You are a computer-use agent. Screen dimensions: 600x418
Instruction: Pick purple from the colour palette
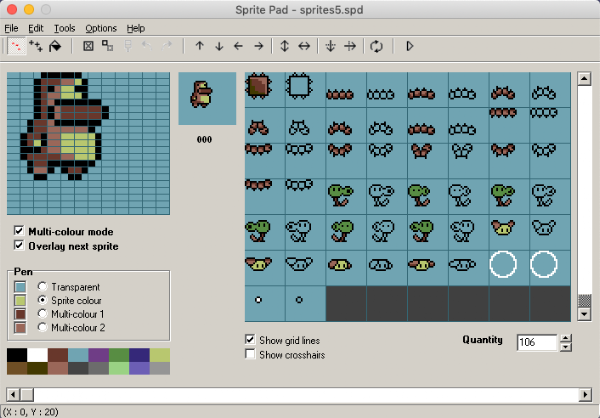(x=99, y=355)
